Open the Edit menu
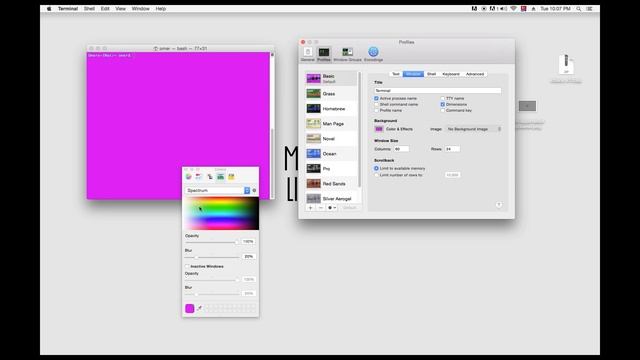640x360 pixels. 105,9
